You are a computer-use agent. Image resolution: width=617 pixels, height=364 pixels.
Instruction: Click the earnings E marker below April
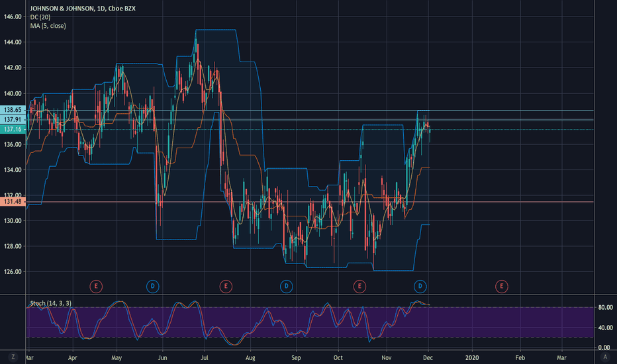pos(96,286)
